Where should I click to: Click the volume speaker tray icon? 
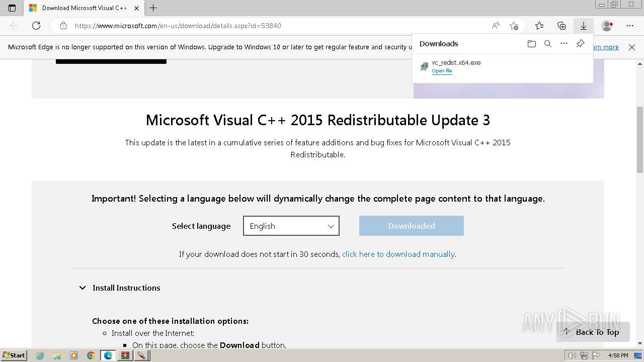(x=572, y=355)
